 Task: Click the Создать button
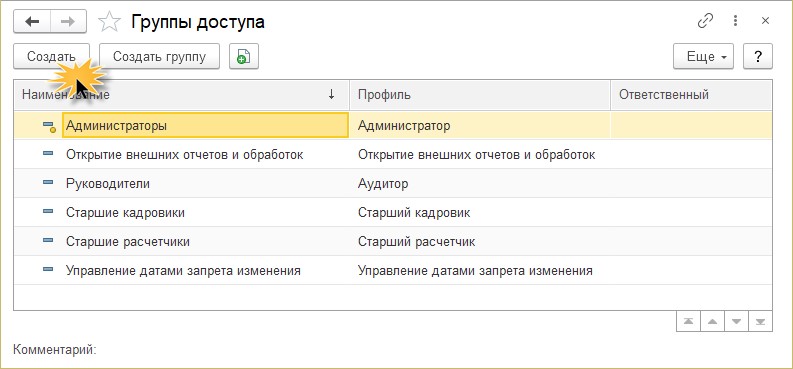tap(51, 56)
